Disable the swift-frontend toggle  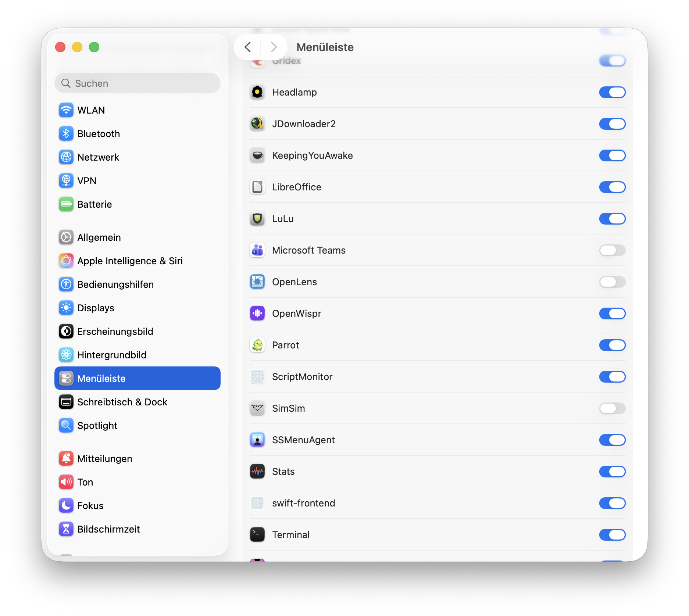point(613,503)
